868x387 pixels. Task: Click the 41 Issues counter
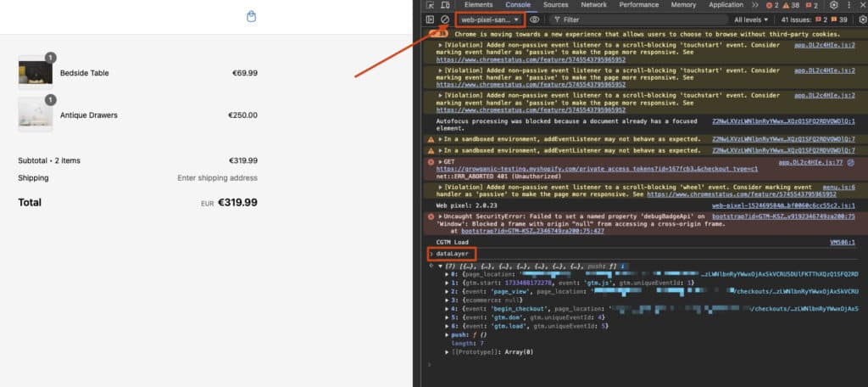(x=815, y=20)
